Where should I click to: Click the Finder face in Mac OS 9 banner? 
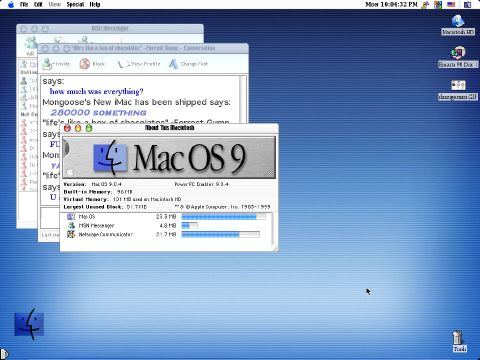(110, 157)
